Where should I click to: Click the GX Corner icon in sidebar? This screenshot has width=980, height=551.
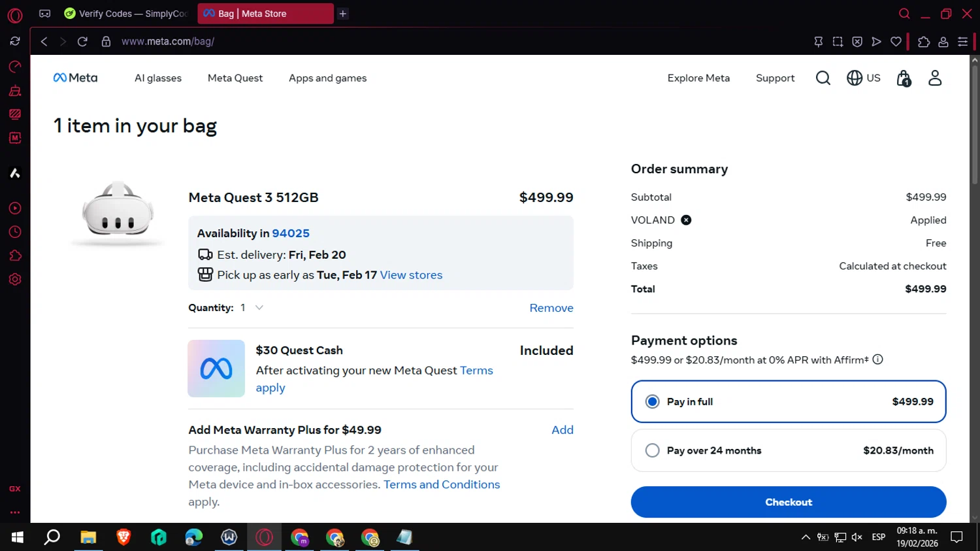pos(15,489)
